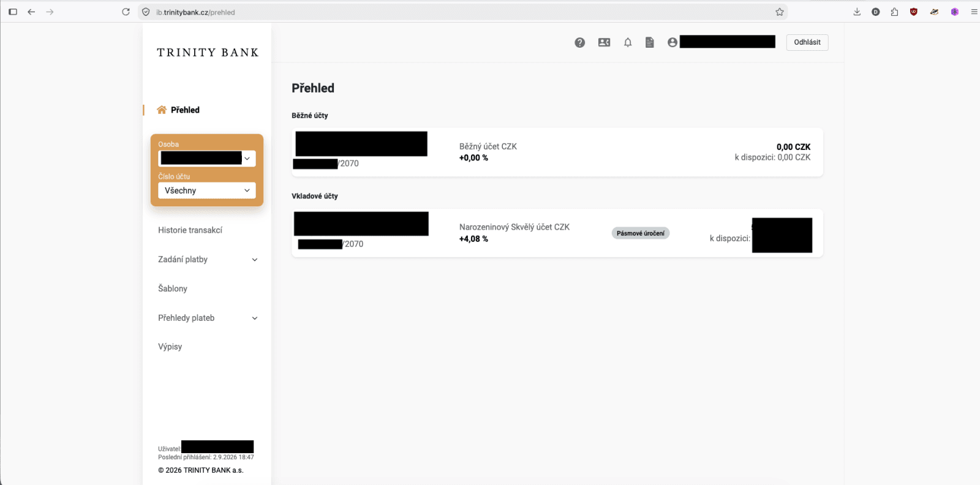
Task: Open Šablony in sidebar
Action: coord(173,288)
